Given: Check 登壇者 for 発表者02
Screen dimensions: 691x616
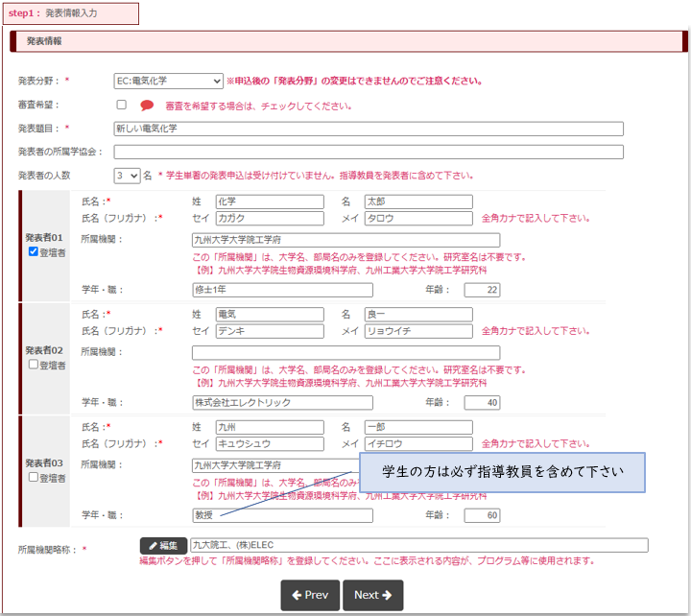Looking at the screenshot, I should [x=34, y=365].
